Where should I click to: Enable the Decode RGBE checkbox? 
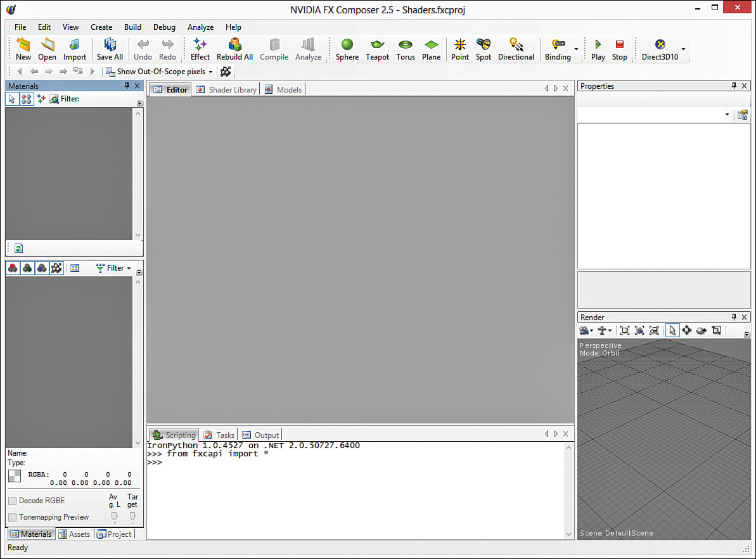click(x=13, y=501)
